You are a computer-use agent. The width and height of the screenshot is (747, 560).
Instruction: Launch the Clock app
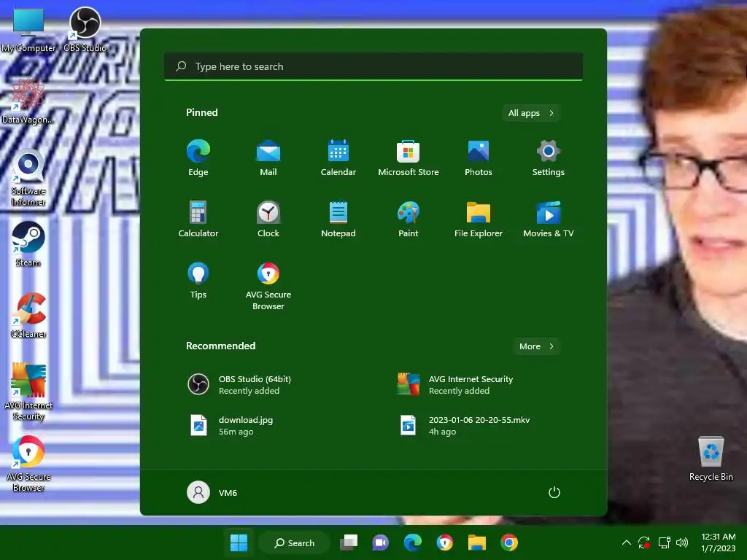(268, 219)
